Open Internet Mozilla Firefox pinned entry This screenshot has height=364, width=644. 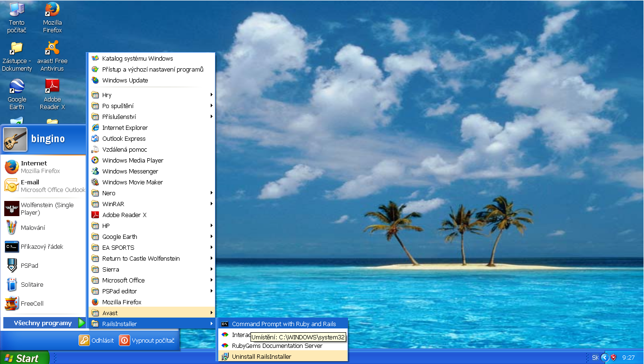tap(44, 167)
